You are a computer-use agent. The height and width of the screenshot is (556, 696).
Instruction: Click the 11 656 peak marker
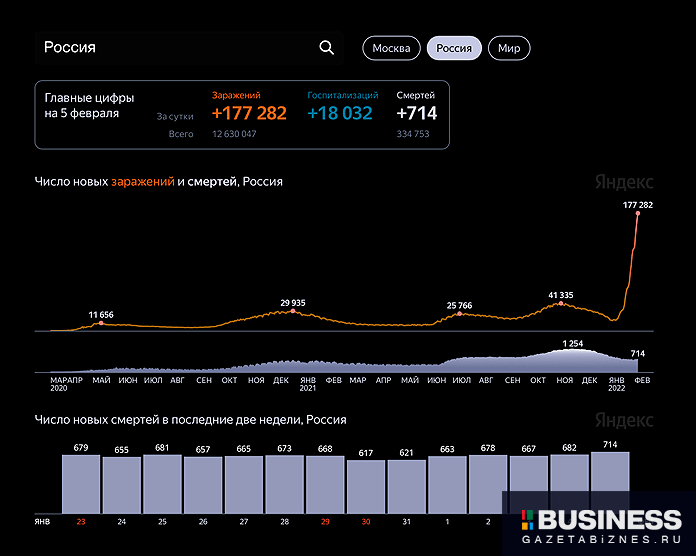pos(101,323)
